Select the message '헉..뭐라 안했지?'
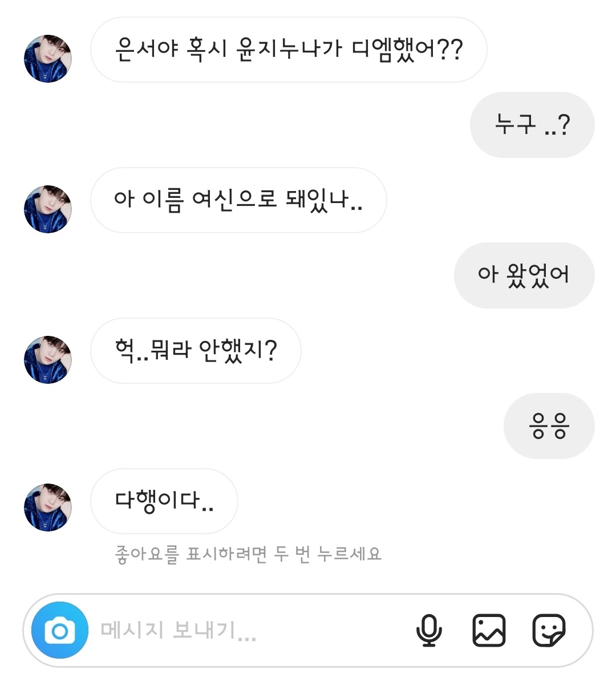Viewport: 616px width, 690px height. 196,351
